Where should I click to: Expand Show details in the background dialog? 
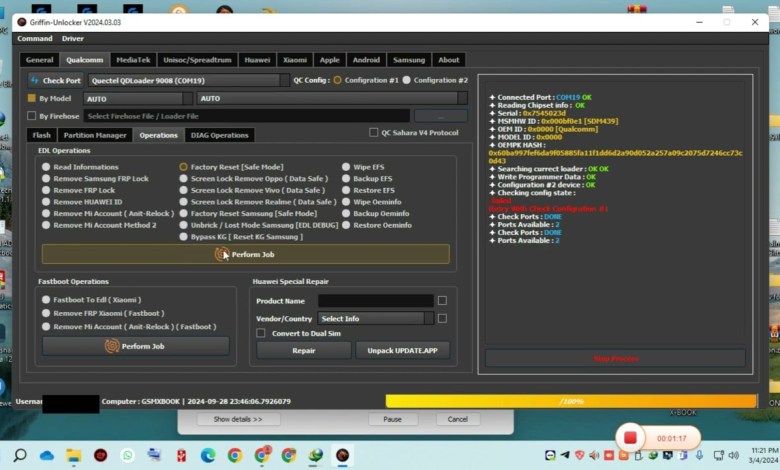[x=238, y=419]
